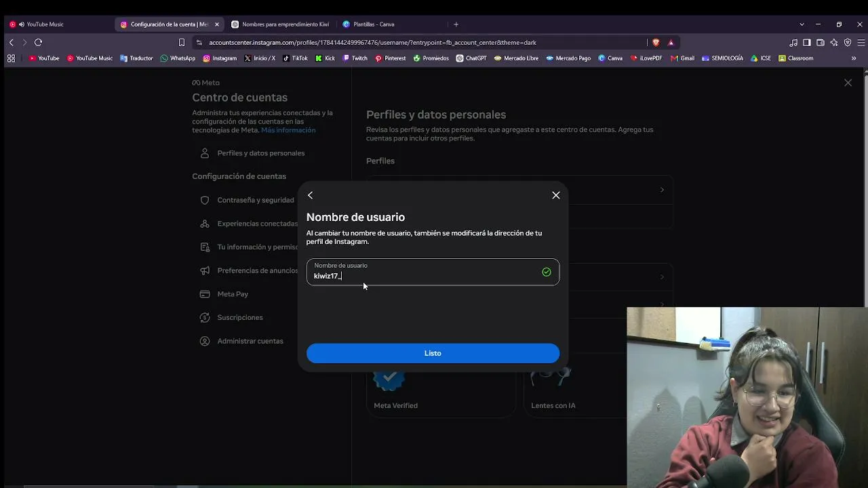The height and width of the screenshot is (488, 868).
Task: Open the Pinterest bookmark
Action: click(x=390, y=58)
